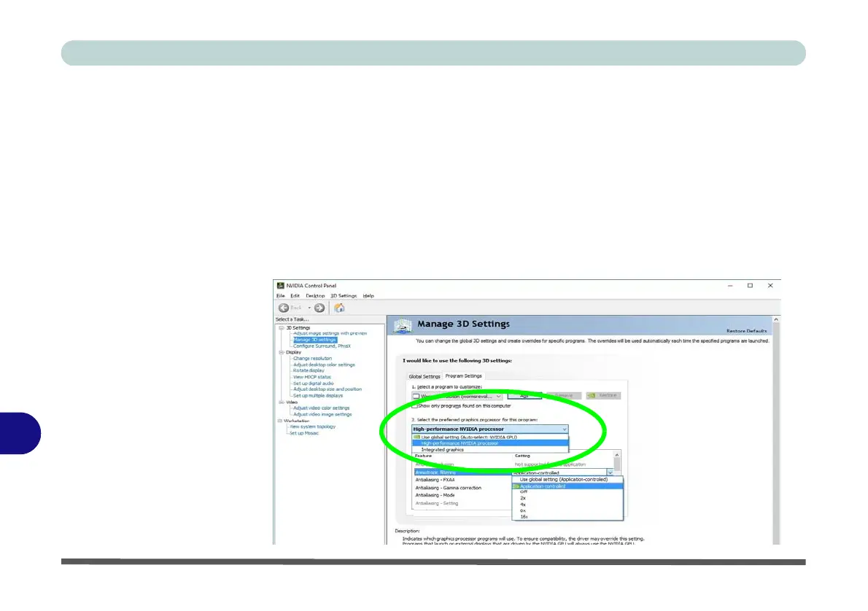Open the 3D Settings menu
Image resolution: width=868 pixels, height=611 pixels.
(344, 295)
